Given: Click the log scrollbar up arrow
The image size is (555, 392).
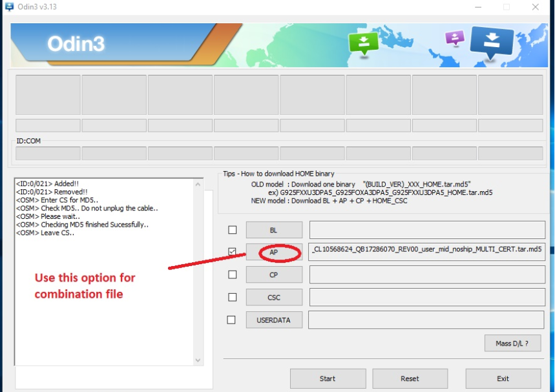Looking at the screenshot, I should [198, 184].
